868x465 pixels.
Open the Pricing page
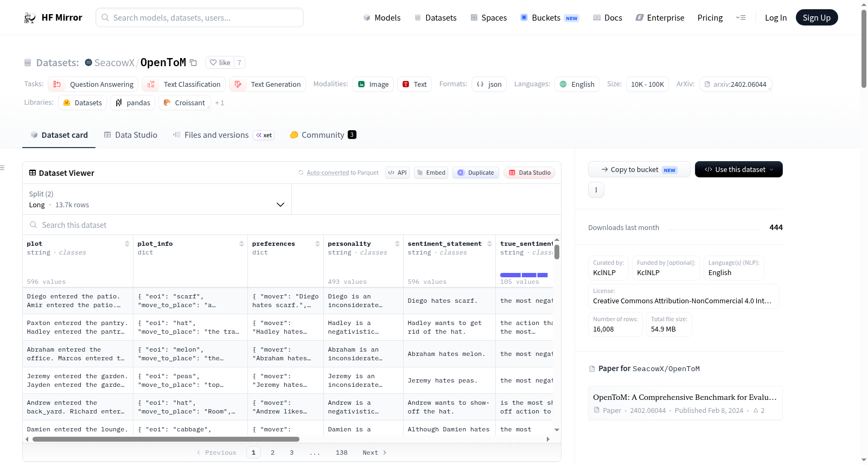pos(710,18)
